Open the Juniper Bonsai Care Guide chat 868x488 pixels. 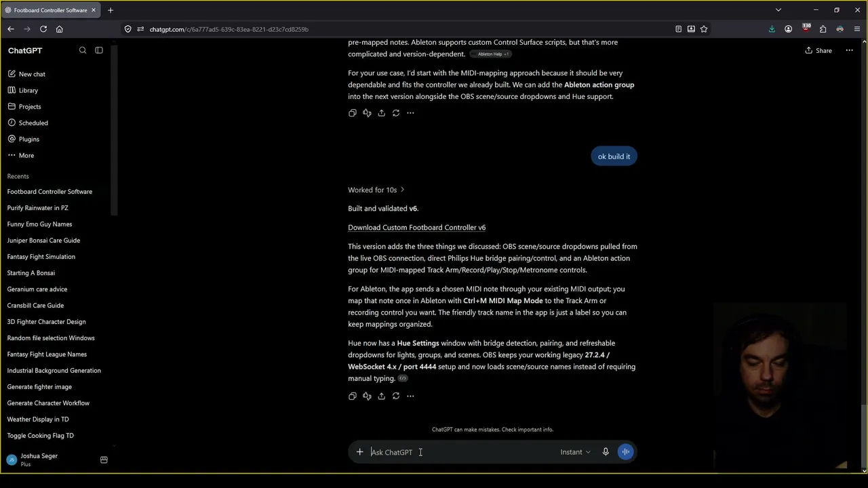43,241
